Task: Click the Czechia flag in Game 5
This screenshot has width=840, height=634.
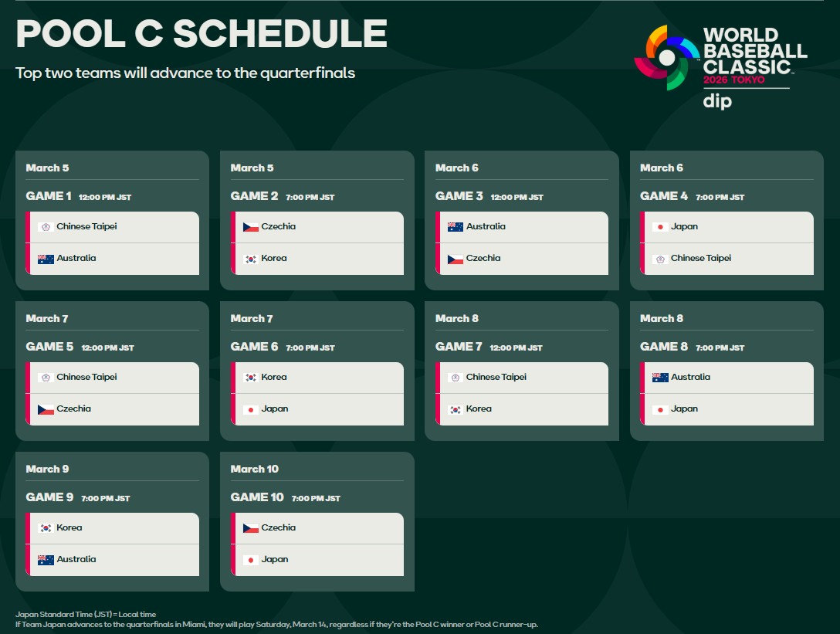Action: click(46, 409)
